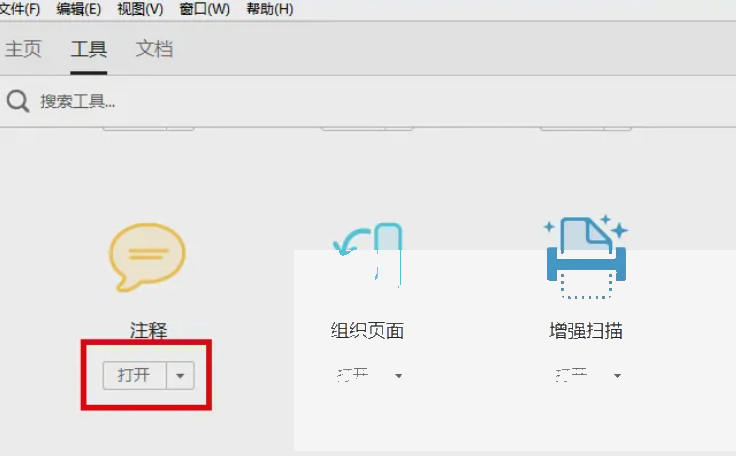Open the 帮助(H) menu

[270, 9]
